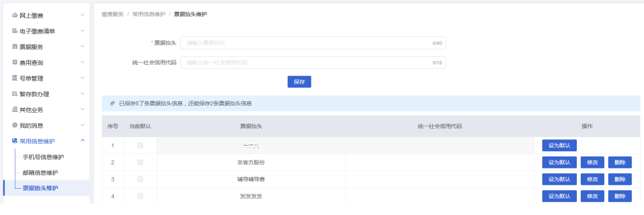
Task: Click the 网上缴费 wallet icon
Action: (x=15, y=15)
